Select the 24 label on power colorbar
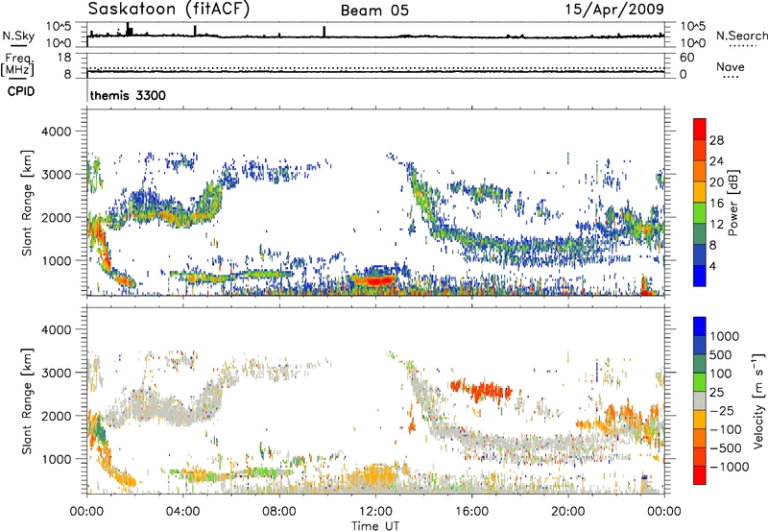768x532 pixels. tap(716, 161)
